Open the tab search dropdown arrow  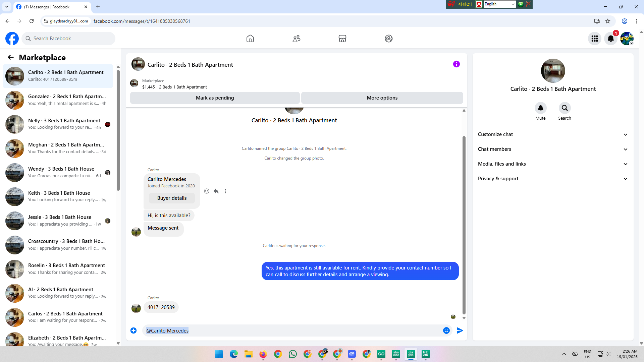7,7
